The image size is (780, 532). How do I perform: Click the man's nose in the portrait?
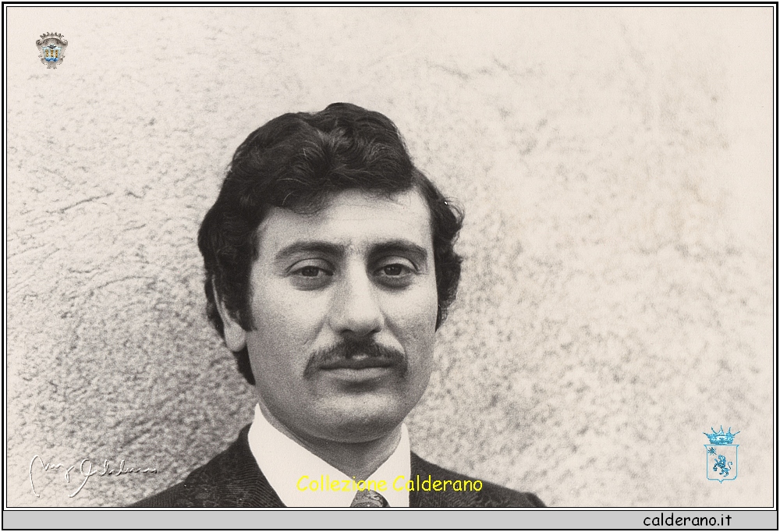click(x=358, y=308)
